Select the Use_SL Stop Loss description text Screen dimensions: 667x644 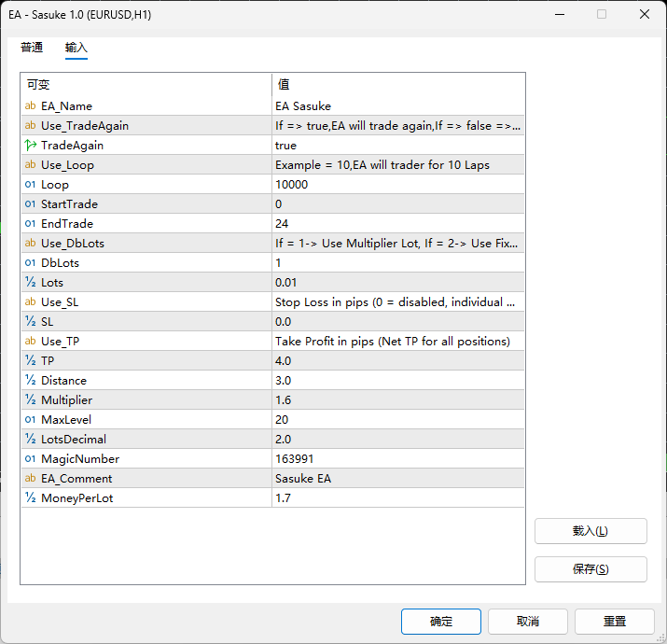click(x=395, y=302)
